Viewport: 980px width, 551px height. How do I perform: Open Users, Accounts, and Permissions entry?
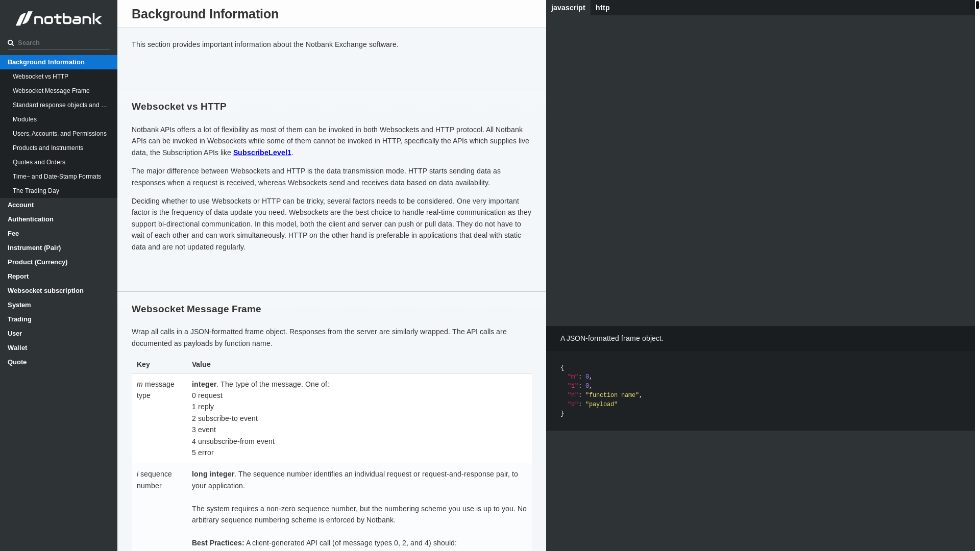(59, 134)
